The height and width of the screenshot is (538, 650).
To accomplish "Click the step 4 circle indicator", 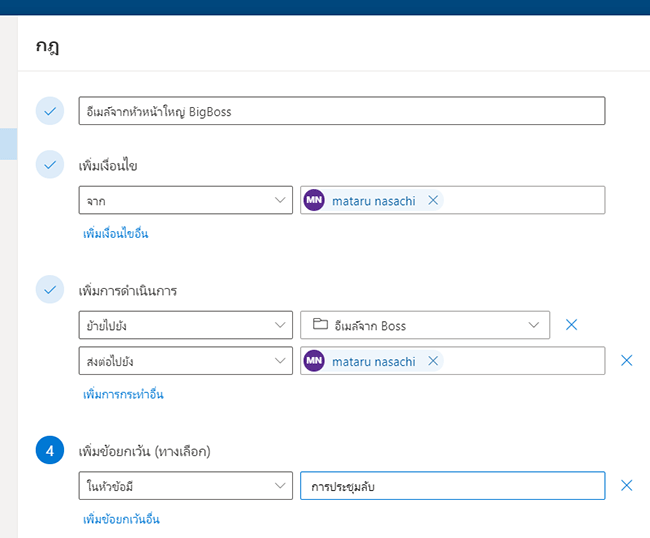I will [x=50, y=450].
